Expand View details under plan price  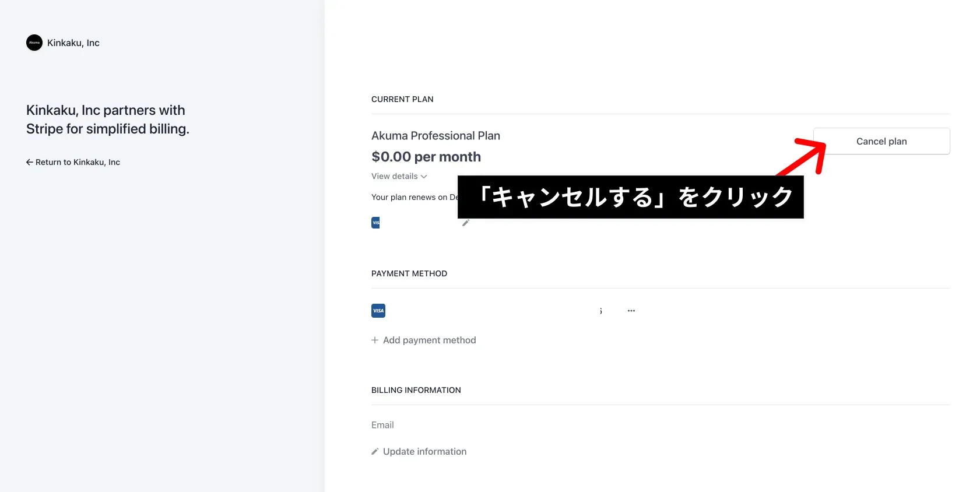click(x=399, y=176)
